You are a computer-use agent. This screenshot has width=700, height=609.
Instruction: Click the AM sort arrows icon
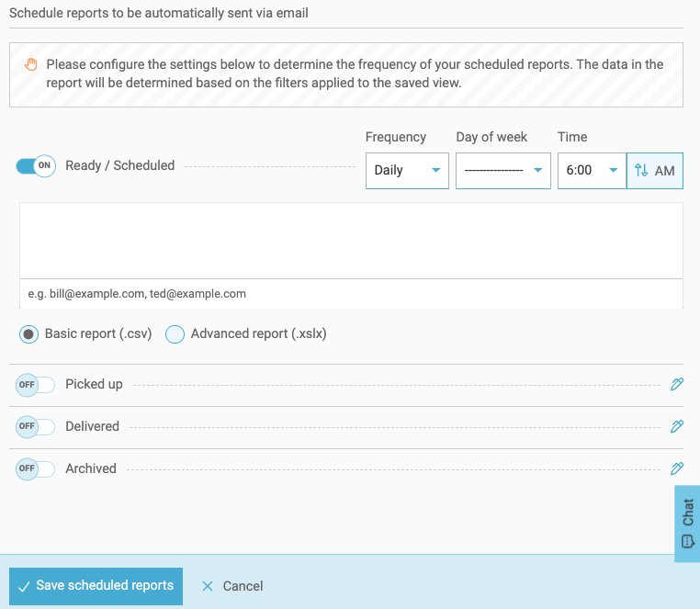(641, 171)
